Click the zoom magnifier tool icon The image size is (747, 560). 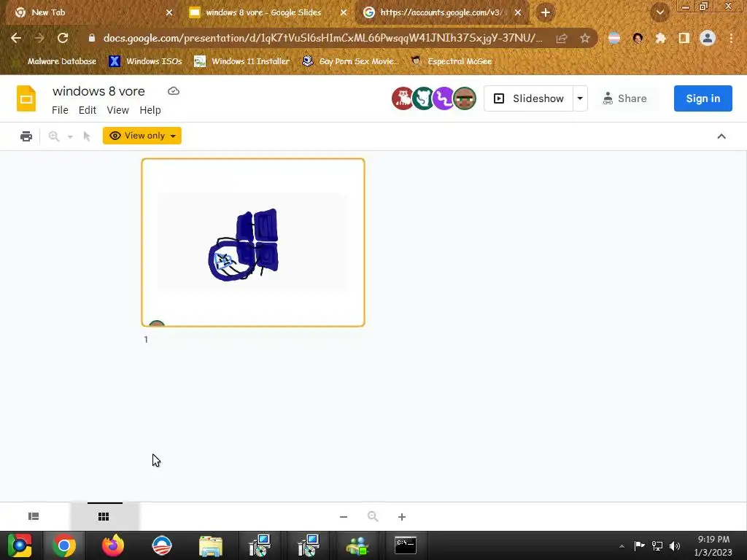[x=54, y=136]
